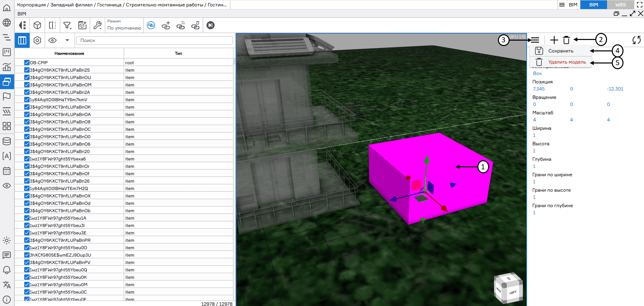644x306 pixels.
Task: Open the gear settings icon above table
Action: tap(37, 40)
